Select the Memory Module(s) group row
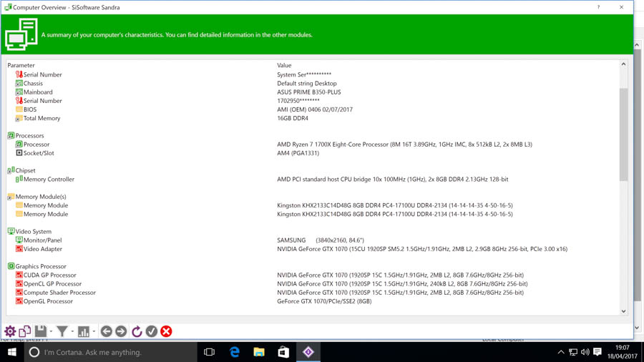644x362 pixels. (41, 197)
